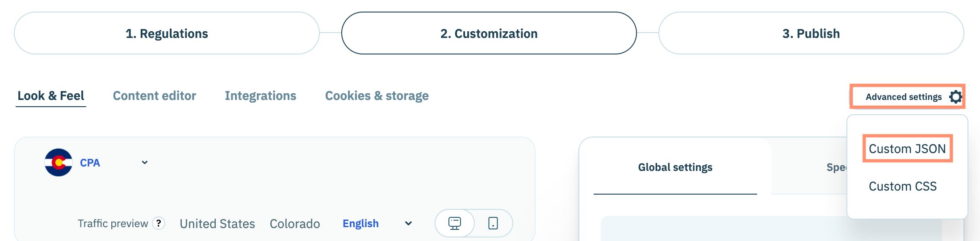Click the chevron next to English
This screenshot has width=980, height=241.
(408, 223)
